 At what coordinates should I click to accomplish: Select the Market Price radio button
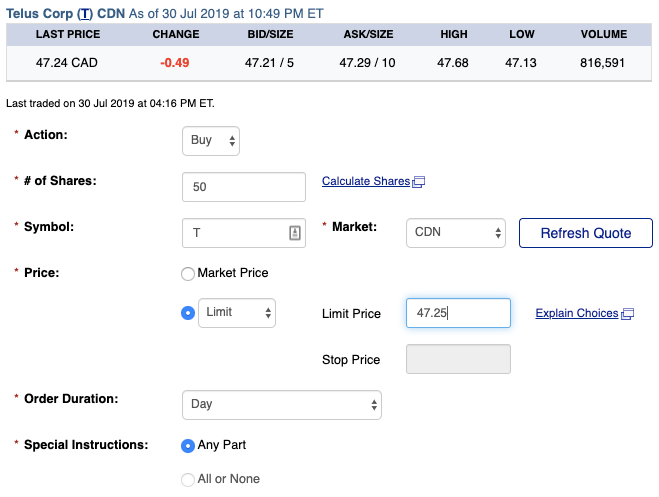(x=187, y=273)
